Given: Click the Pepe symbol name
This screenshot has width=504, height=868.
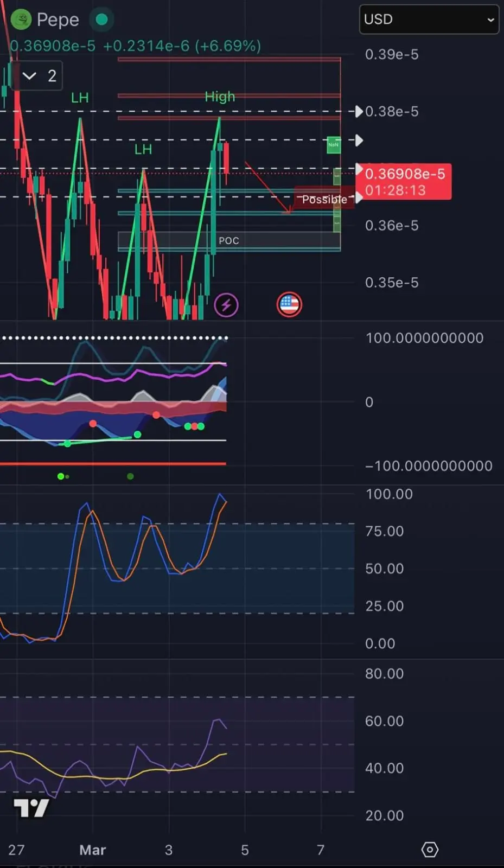Looking at the screenshot, I should click(58, 20).
